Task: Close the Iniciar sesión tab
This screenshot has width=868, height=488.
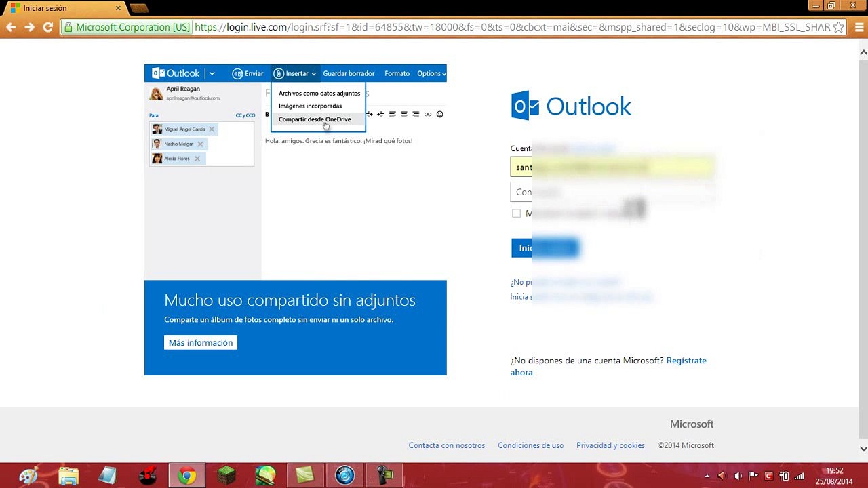Action: 117,8
